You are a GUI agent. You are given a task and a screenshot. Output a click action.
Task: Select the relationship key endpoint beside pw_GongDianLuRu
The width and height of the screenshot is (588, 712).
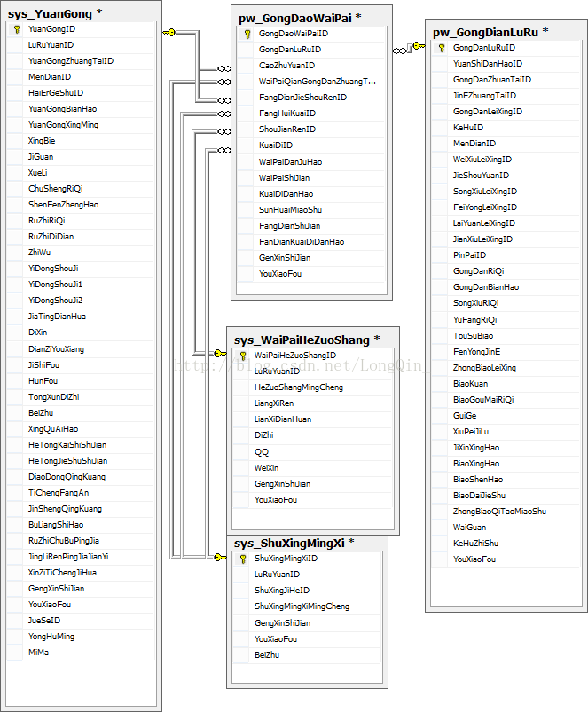click(x=419, y=45)
